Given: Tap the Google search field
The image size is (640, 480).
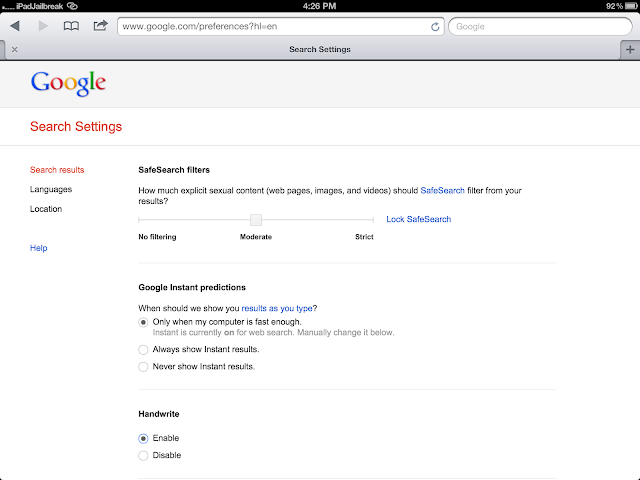Looking at the screenshot, I should pyautogui.click(x=540, y=26).
